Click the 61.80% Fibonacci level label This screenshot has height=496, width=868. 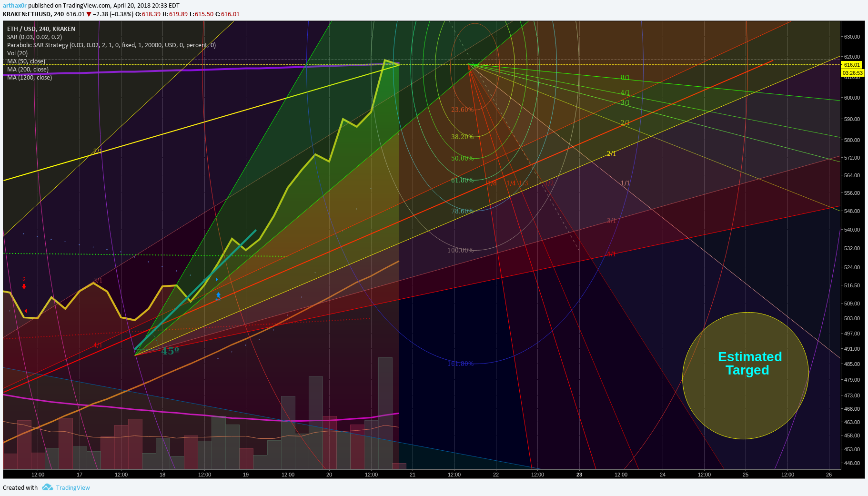pyautogui.click(x=463, y=180)
